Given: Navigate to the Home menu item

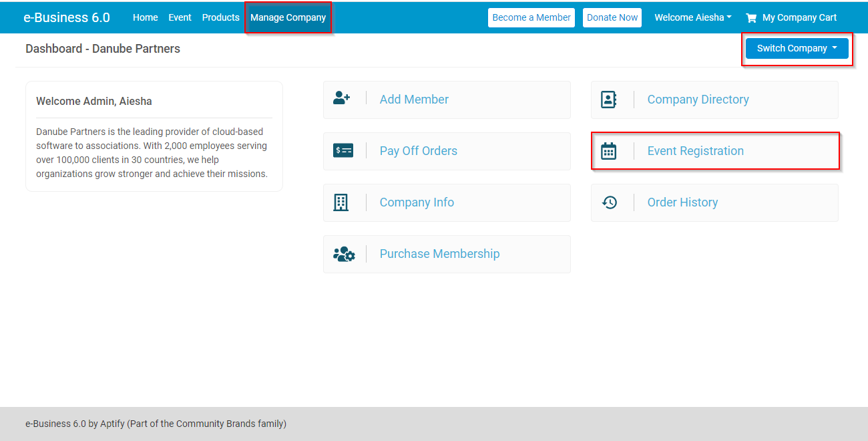Looking at the screenshot, I should (145, 17).
